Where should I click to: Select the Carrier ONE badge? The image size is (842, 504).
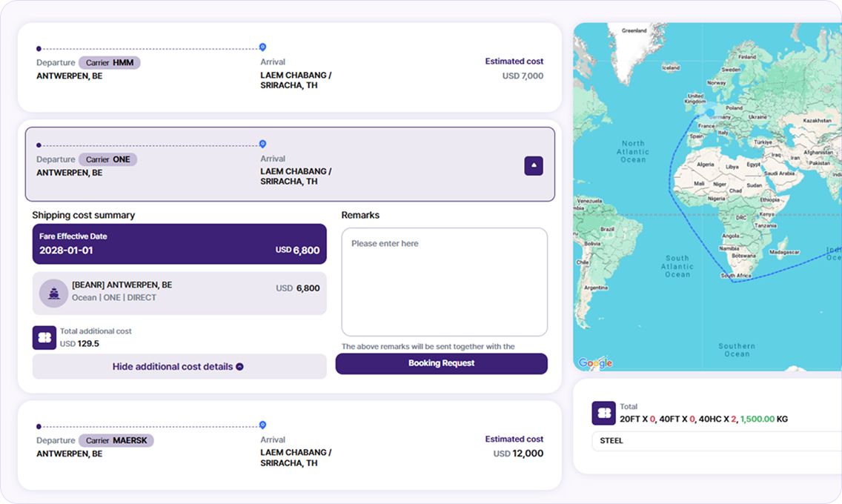tap(108, 159)
